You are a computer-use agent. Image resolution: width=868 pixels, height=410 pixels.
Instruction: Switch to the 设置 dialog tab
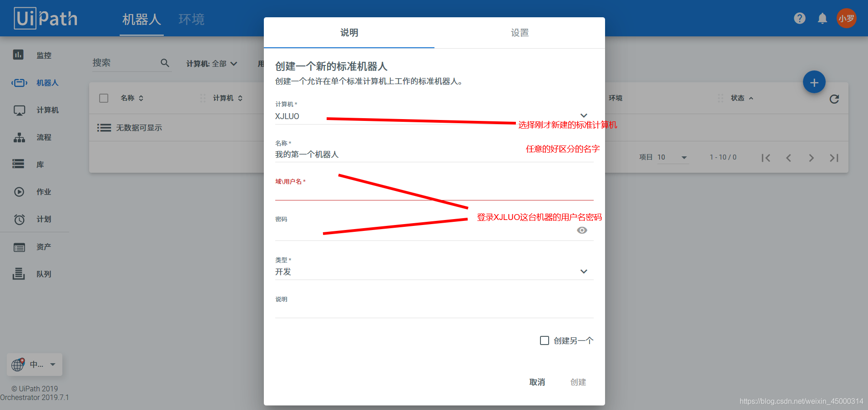520,33
